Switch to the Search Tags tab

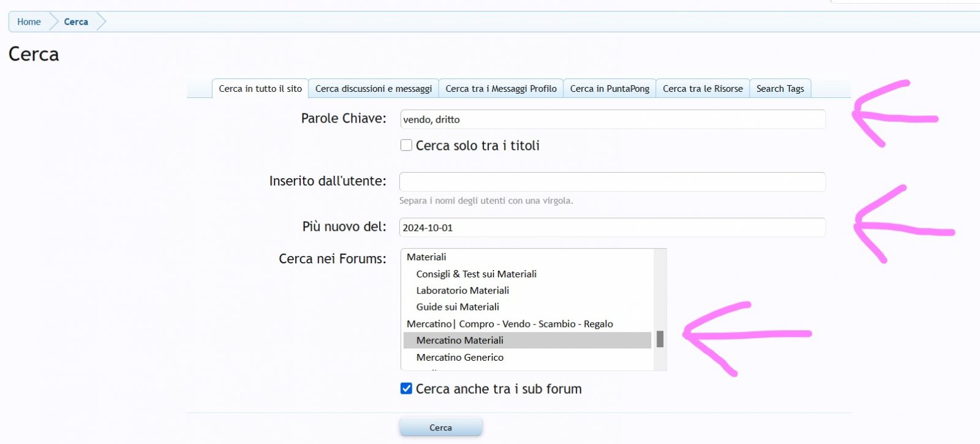(780, 89)
